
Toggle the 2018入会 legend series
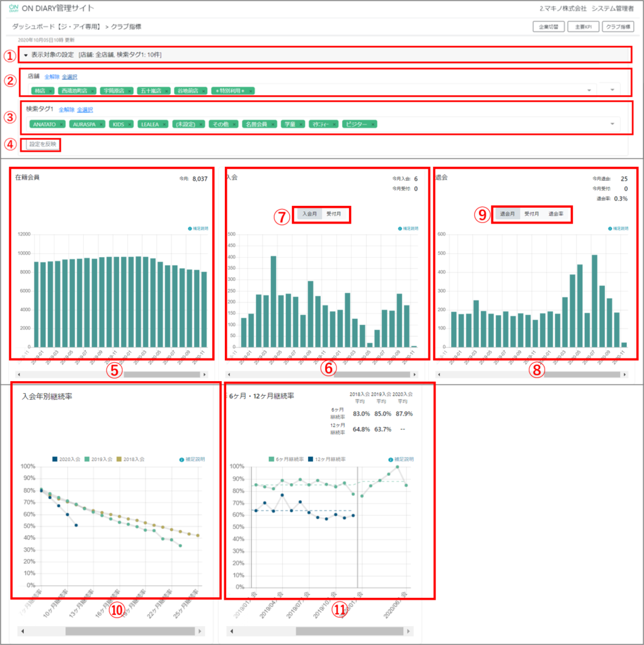pos(132,460)
